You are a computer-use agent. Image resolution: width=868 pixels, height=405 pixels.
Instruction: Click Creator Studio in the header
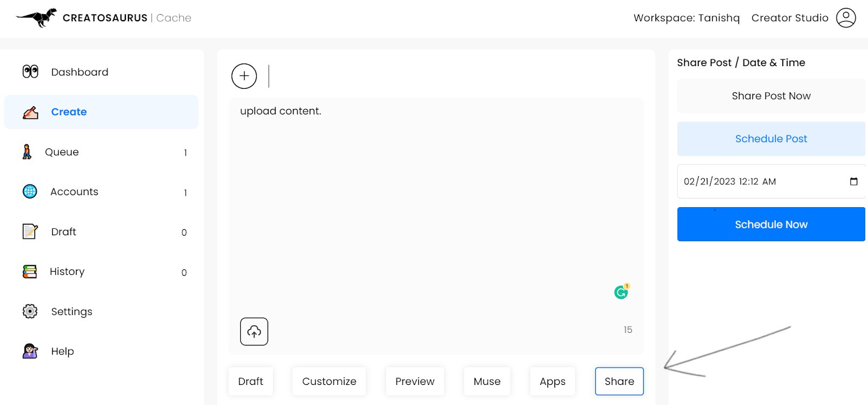click(790, 18)
